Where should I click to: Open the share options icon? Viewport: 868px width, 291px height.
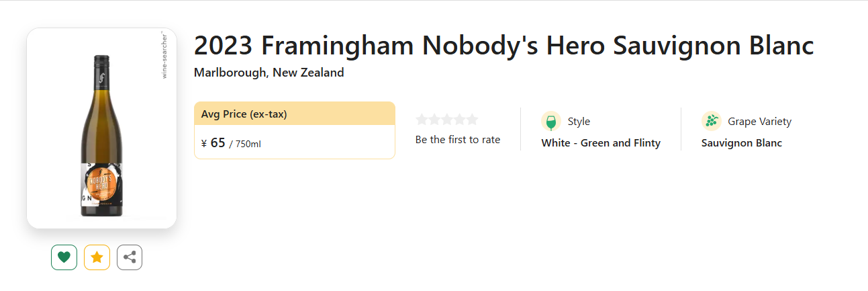130,257
